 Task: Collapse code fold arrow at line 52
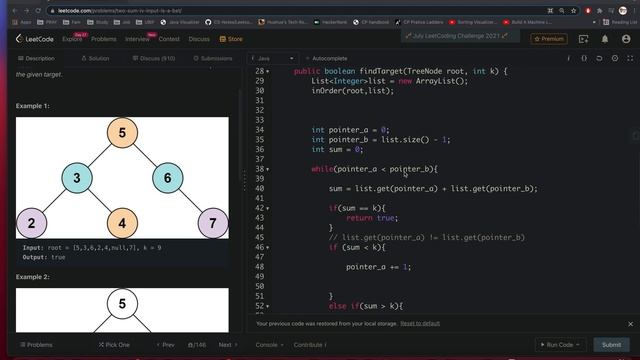click(x=268, y=307)
